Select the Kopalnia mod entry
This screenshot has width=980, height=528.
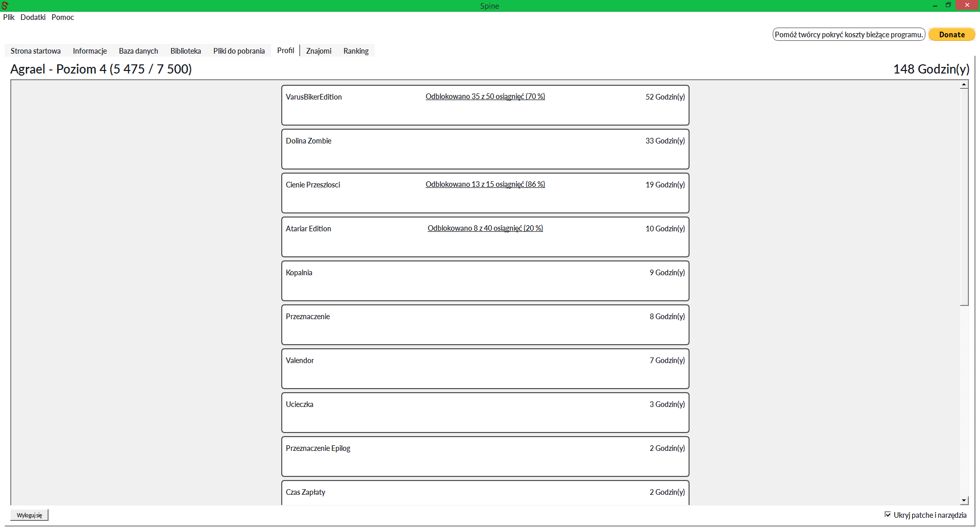tap(485, 281)
